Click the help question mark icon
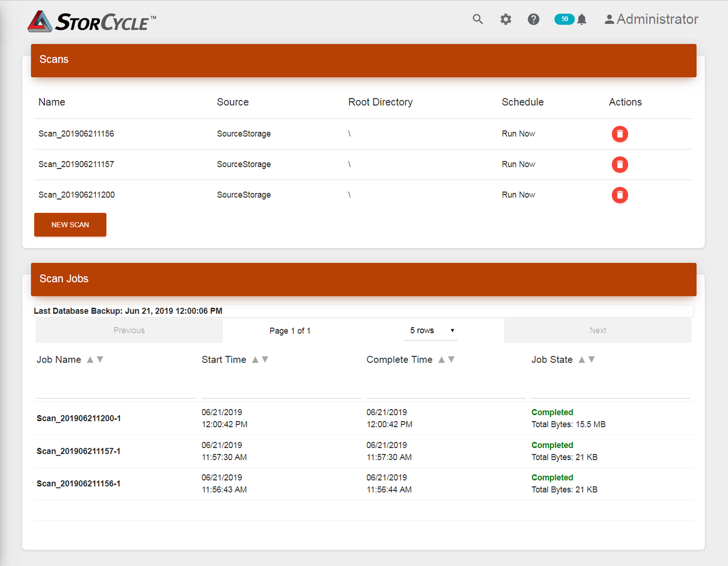The width and height of the screenshot is (728, 566). point(534,19)
